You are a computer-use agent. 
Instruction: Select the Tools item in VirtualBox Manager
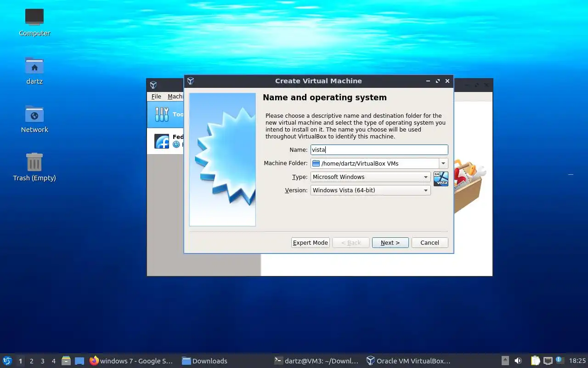click(166, 115)
